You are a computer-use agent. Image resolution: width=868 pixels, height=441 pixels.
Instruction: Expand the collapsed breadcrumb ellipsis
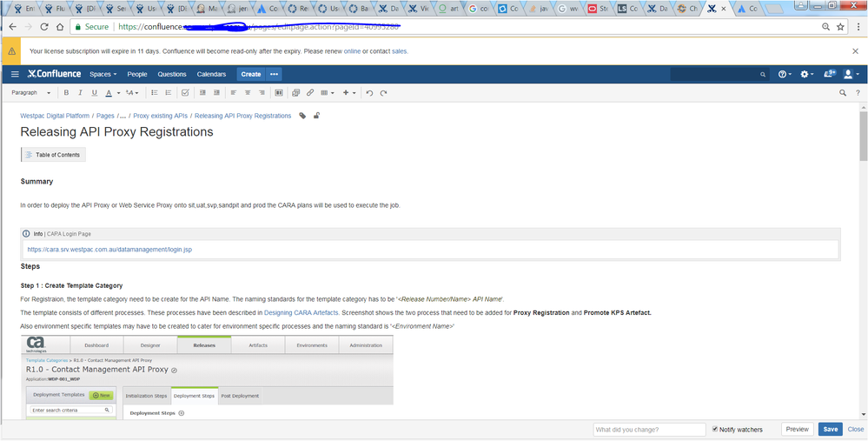point(123,116)
